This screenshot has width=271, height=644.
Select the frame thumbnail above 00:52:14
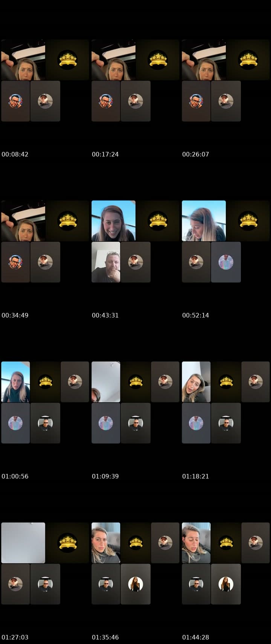click(x=226, y=241)
